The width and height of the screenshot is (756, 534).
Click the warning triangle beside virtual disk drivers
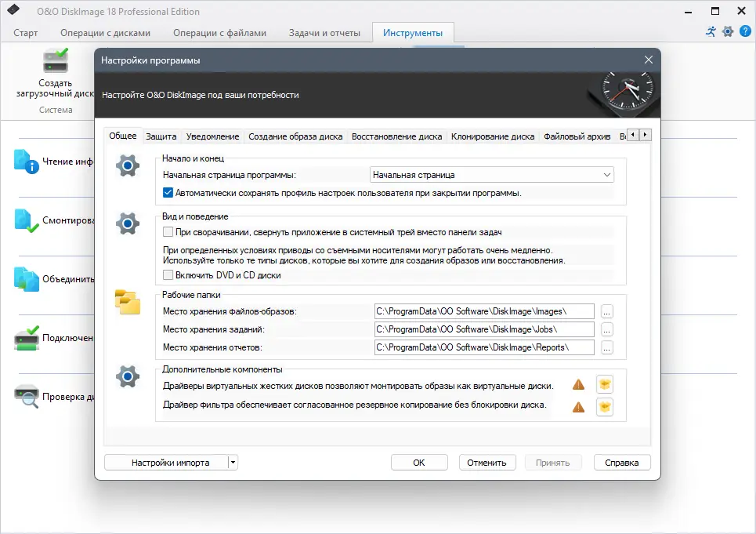(x=577, y=384)
